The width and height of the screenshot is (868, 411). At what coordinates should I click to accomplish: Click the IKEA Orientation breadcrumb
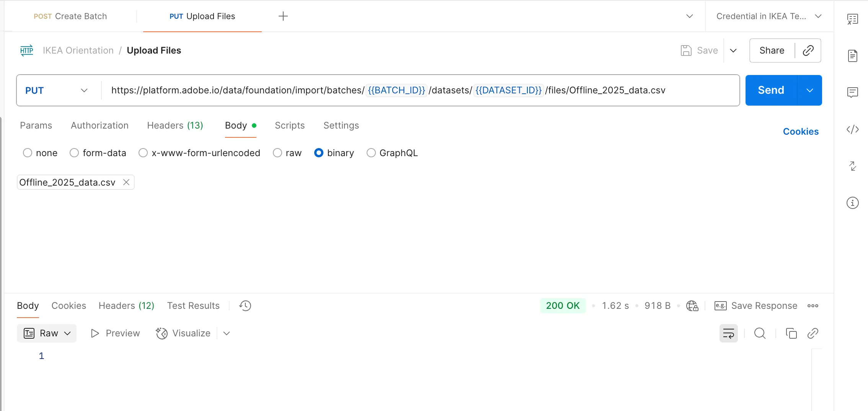[78, 51]
